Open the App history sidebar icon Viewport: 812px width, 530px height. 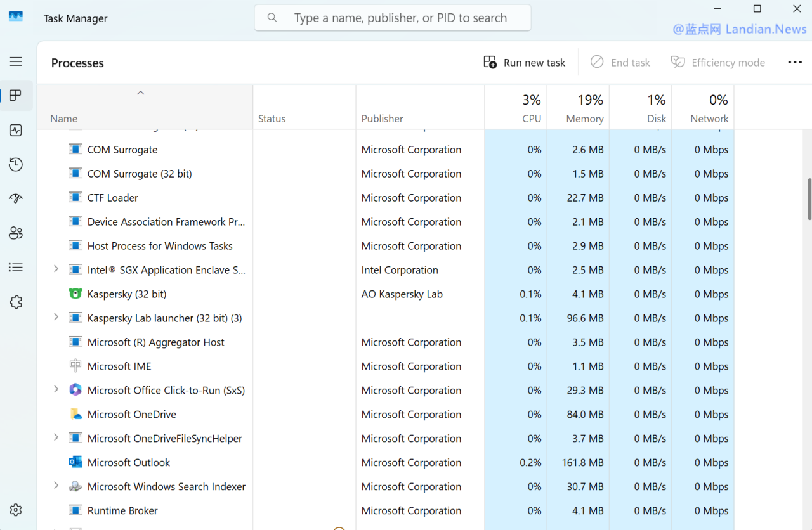pyautogui.click(x=16, y=165)
